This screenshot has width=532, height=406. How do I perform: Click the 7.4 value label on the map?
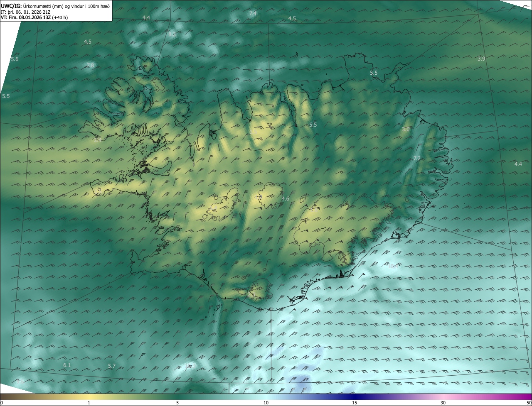[253, 14]
